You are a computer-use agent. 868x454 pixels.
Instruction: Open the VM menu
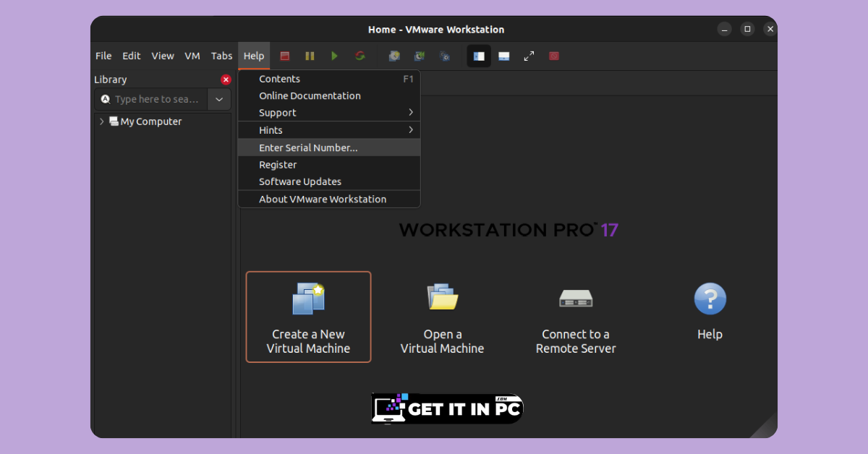coord(192,56)
